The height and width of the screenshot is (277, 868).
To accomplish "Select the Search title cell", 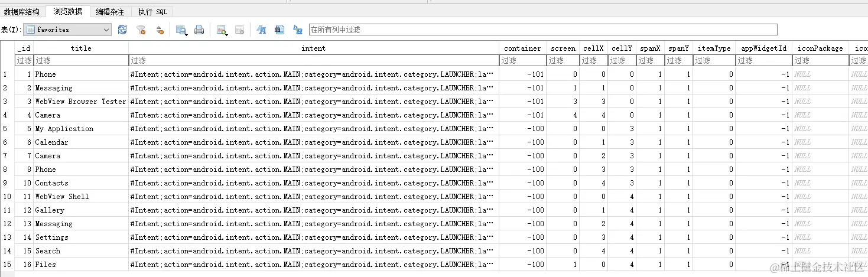I will click(81, 251).
